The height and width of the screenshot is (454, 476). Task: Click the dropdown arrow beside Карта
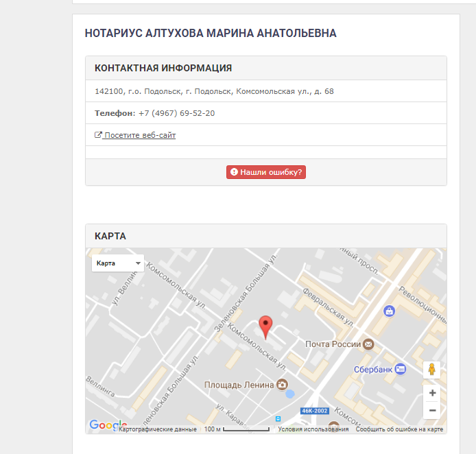tap(138, 263)
